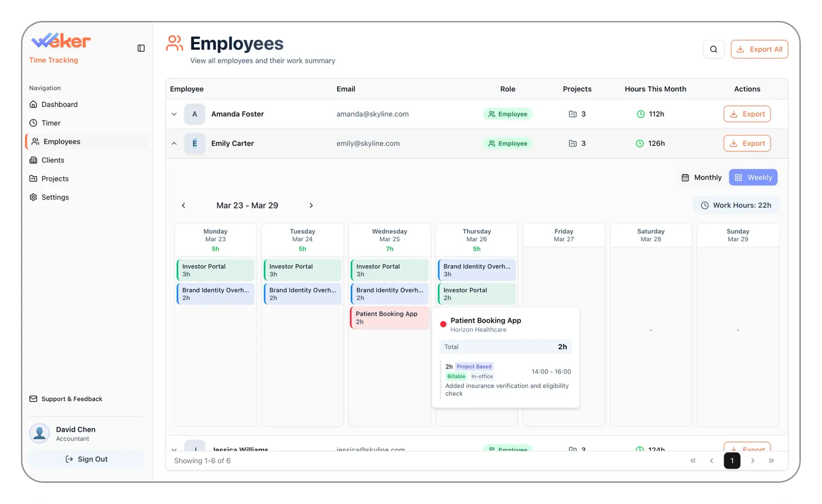
Task: Expand Amanda Foster's work summary
Action: click(174, 114)
